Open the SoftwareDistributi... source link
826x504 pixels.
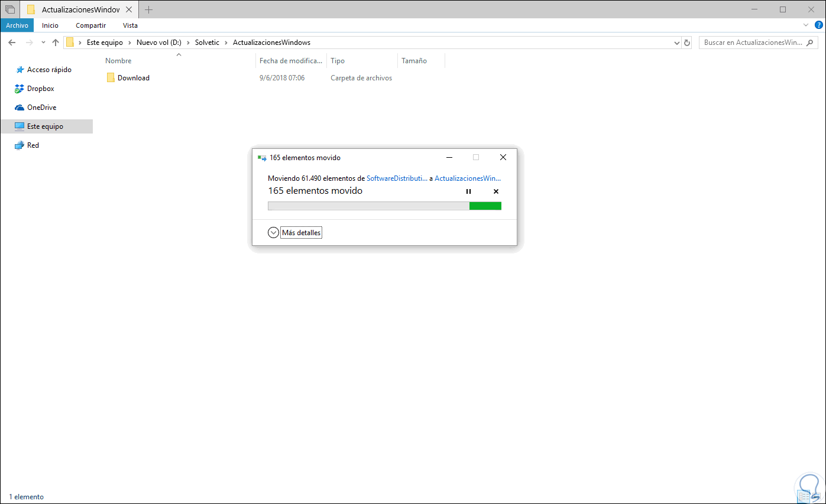coord(397,178)
